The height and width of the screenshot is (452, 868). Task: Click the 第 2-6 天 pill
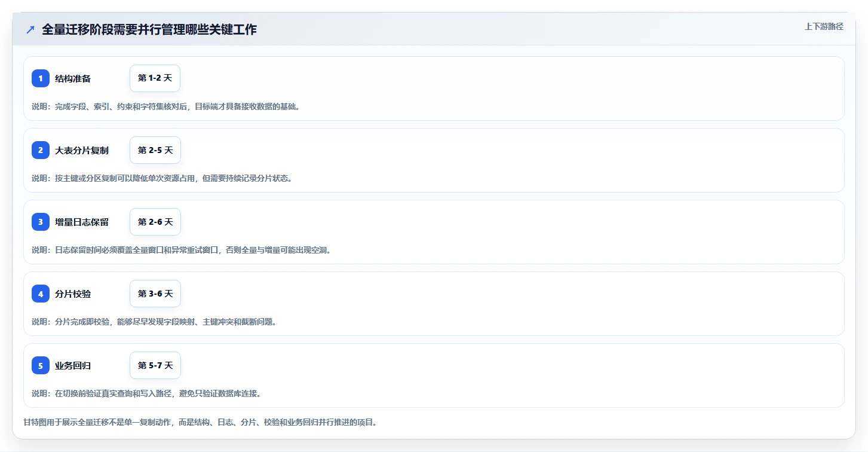155,222
